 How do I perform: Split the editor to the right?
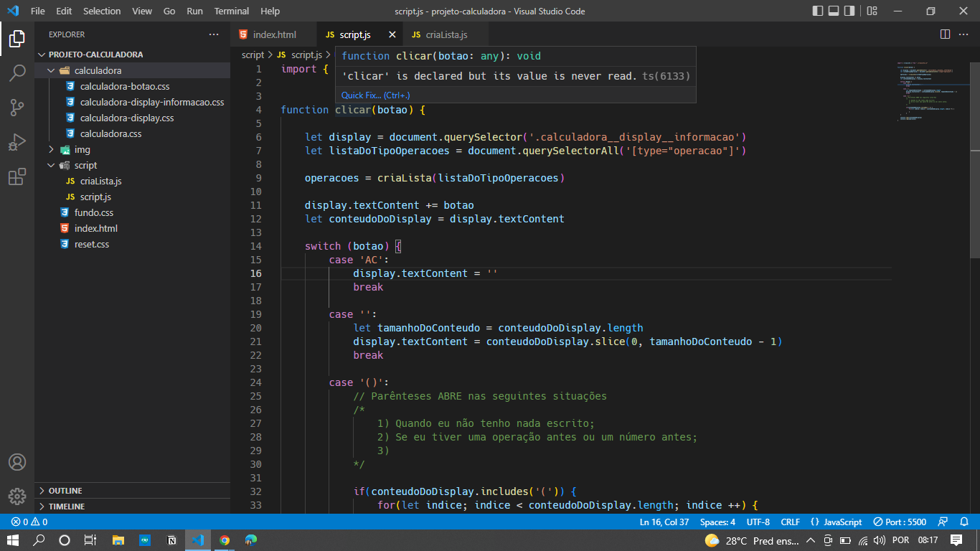pyautogui.click(x=945, y=34)
